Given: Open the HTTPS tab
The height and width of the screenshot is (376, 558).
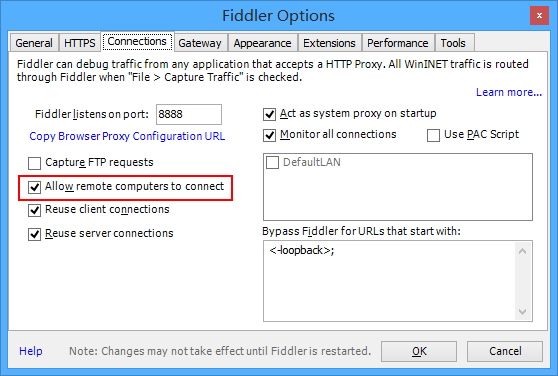Looking at the screenshot, I should (x=80, y=43).
